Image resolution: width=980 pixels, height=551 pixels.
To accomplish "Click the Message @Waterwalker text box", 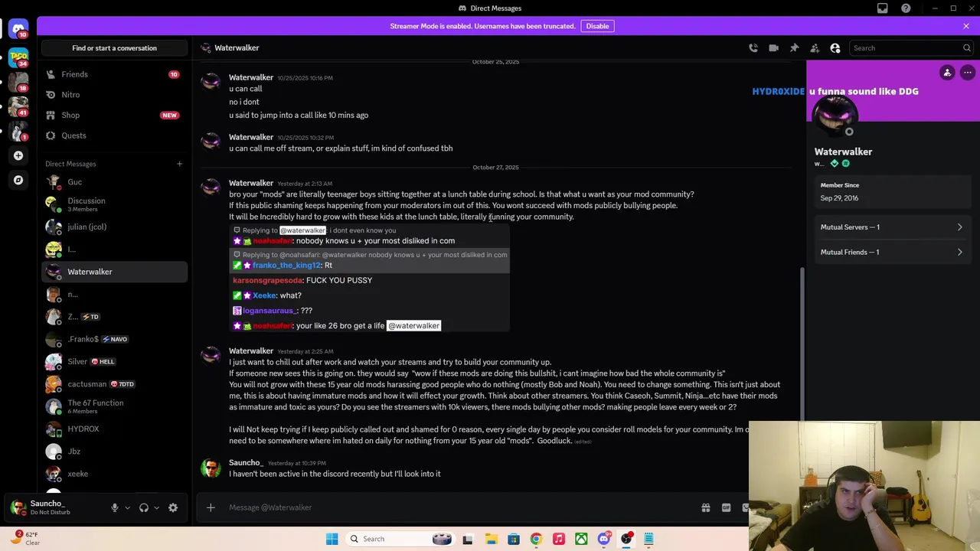I will 459,507.
